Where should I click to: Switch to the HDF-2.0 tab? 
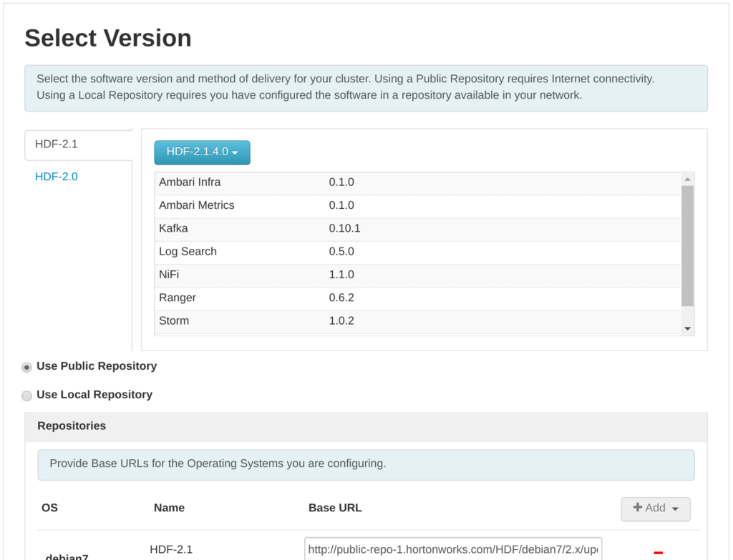click(57, 177)
